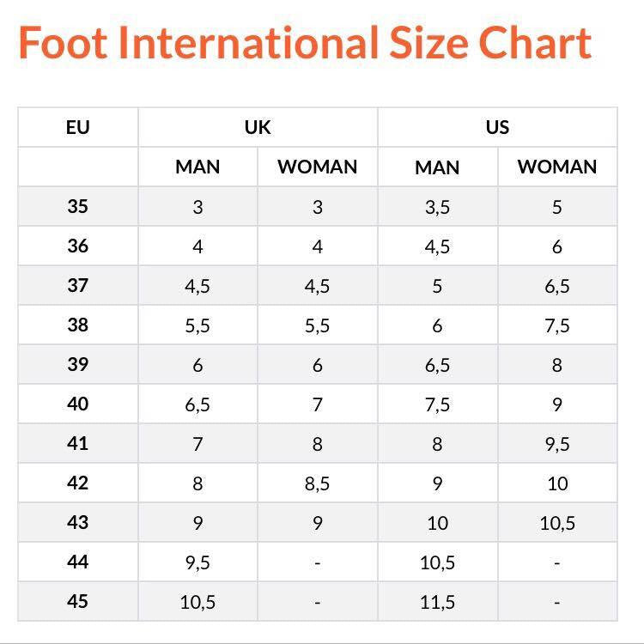Click the US column group header
The image size is (644, 644).
tap(497, 128)
